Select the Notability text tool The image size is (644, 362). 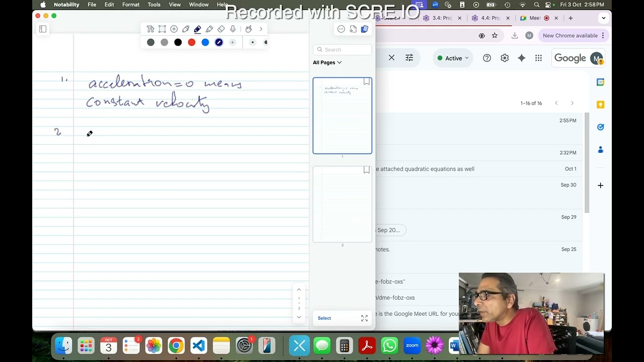[x=150, y=29]
